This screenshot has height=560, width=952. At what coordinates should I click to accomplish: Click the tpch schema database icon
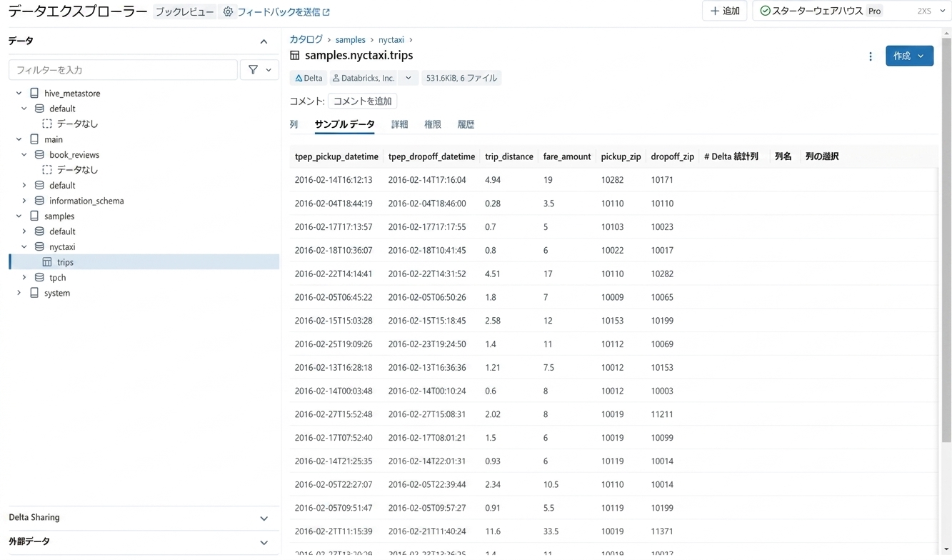pos(39,277)
